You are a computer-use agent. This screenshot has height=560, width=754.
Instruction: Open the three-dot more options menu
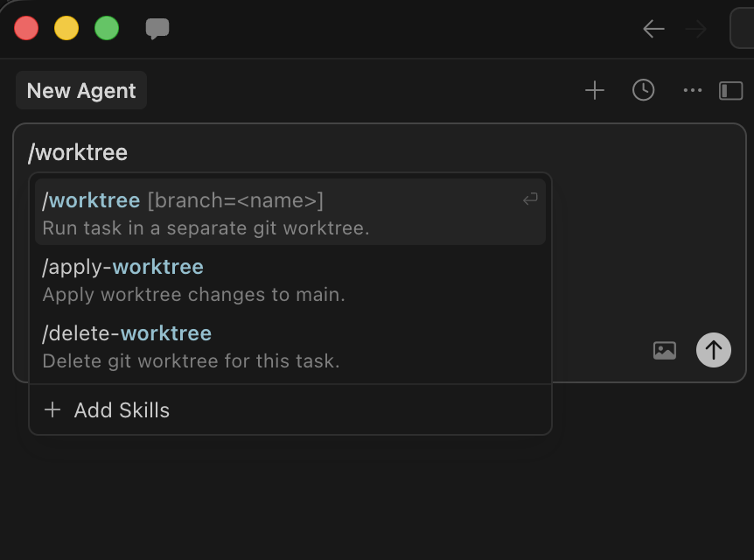point(693,91)
